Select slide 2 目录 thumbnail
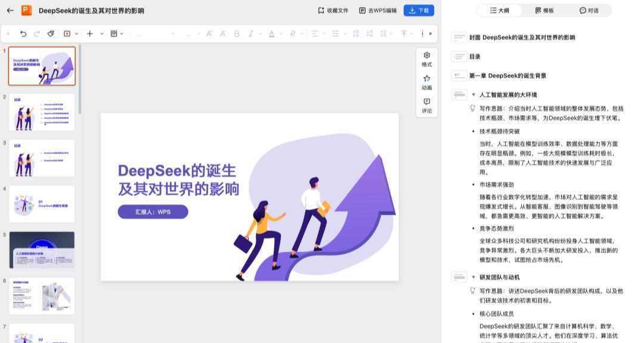Viewport: 644px width, 343px height. click(42, 112)
